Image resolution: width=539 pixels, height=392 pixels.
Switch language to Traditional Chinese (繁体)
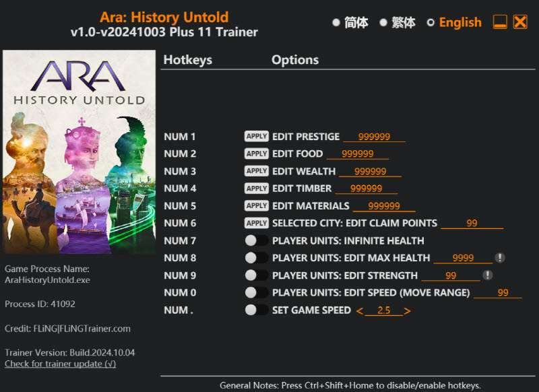coord(383,23)
